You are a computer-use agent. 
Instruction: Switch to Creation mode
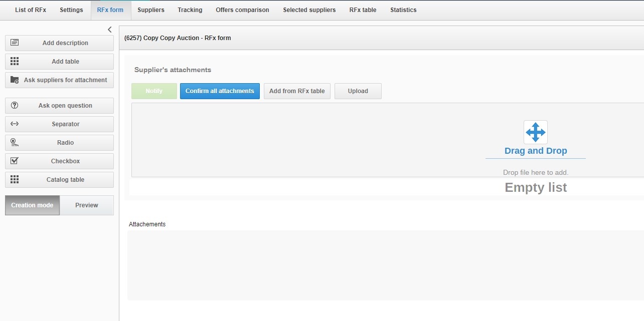click(33, 205)
